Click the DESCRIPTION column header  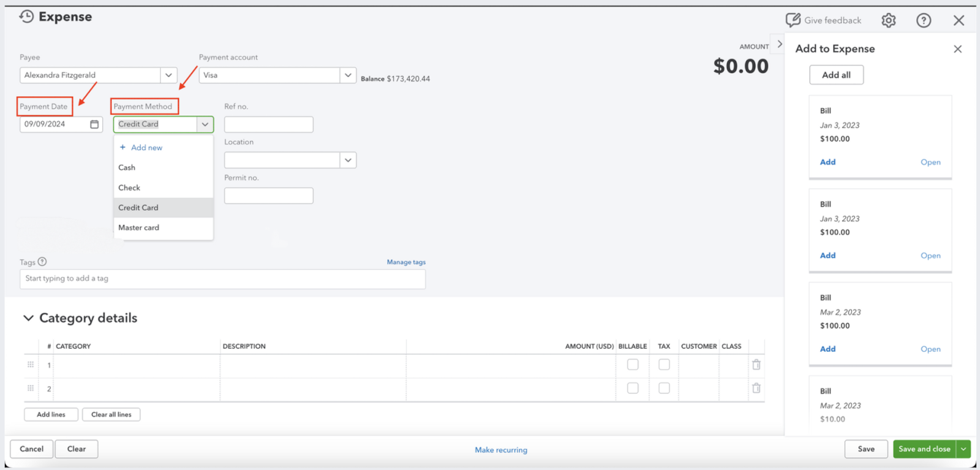(244, 346)
